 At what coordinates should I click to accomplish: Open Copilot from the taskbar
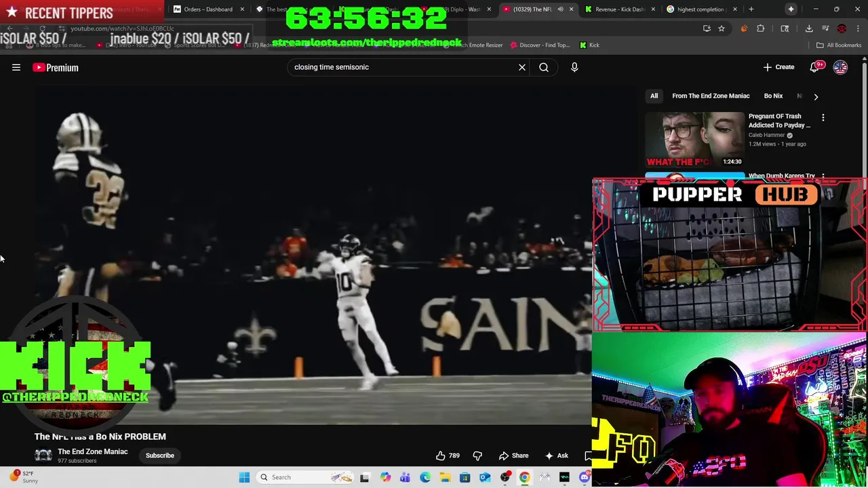385,477
